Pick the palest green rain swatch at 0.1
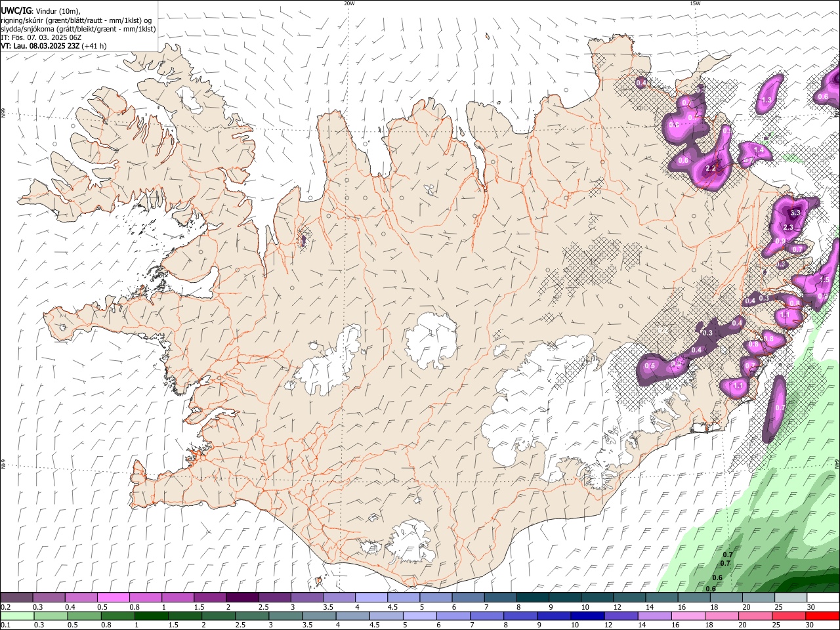840x630 pixels. click(17, 616)
